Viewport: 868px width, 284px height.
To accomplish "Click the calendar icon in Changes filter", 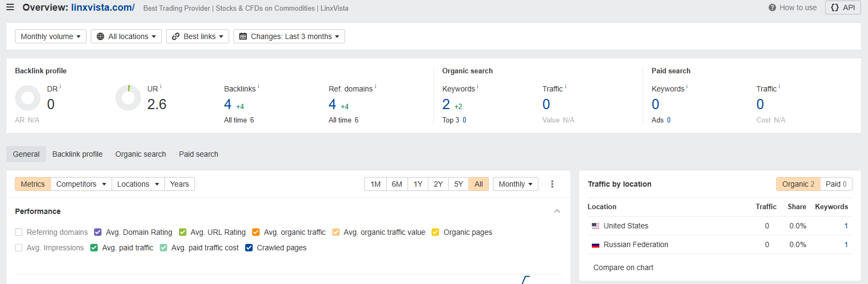I will pyautogui.click(x=243, y=36).
